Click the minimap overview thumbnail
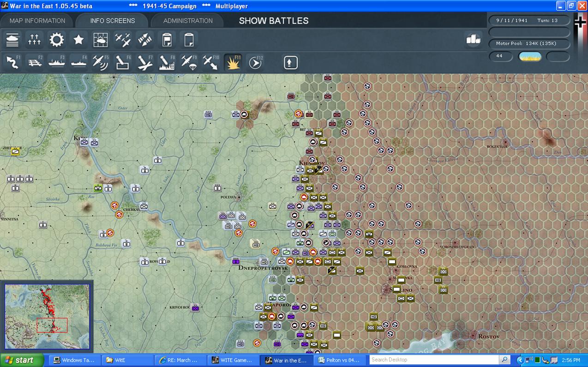Viewport: 588px width, 367px height. [47, 316]
